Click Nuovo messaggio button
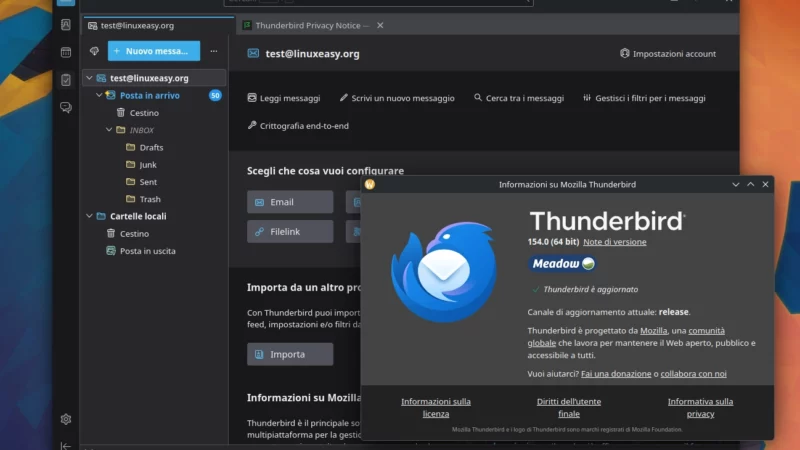This screenshot has height=450, width=800. (x=154, y=51)
